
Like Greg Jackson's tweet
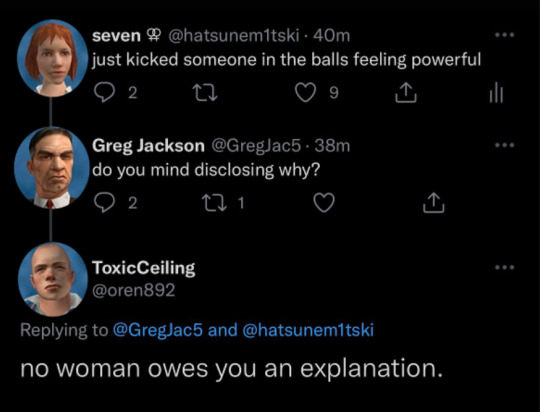tap(324, 203)
